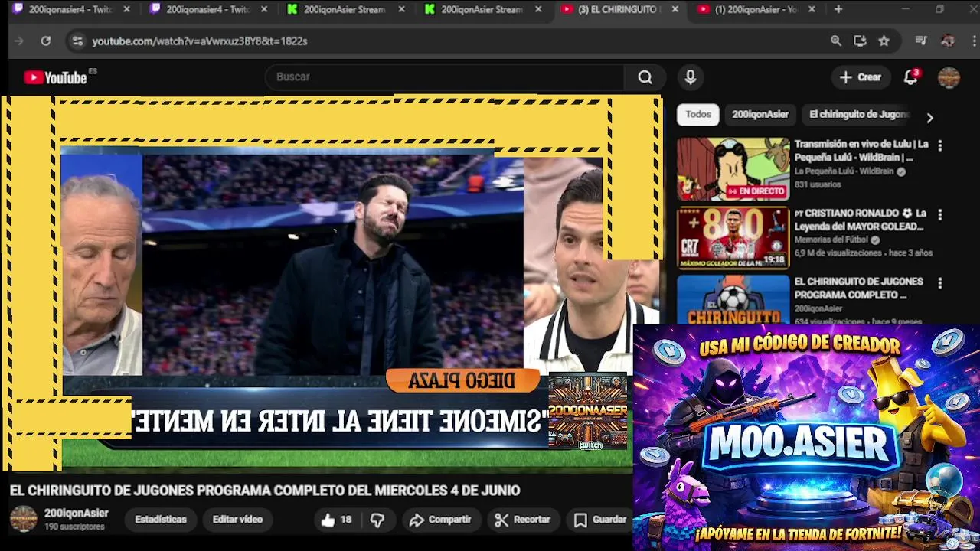Open the Estadísticas button
This screenshot has height=551, width=980.
click(x=161, y=520)
